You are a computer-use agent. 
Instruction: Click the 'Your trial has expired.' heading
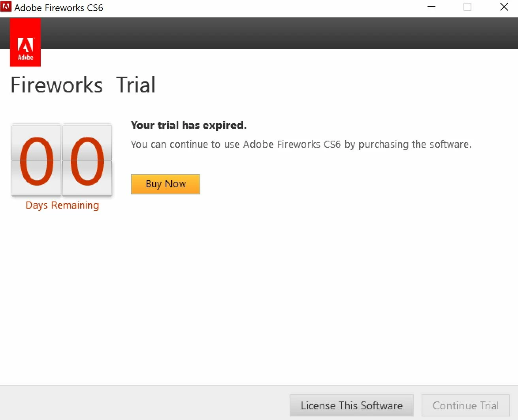[x=188, y=125]
